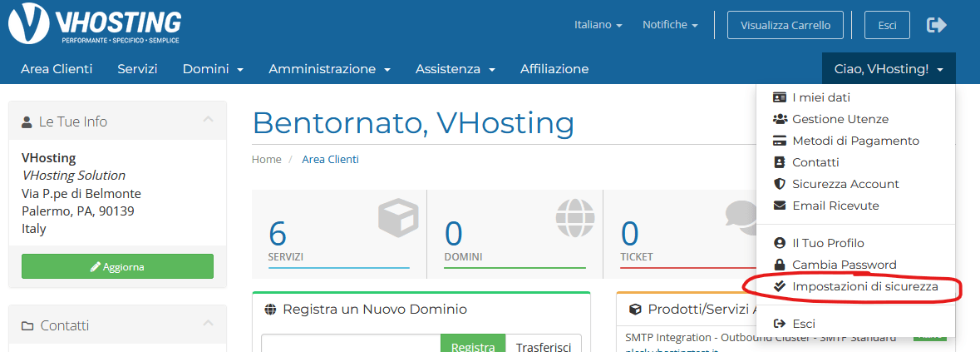Click the cube icon beside Prodotti/Servizi
980x352 pixels.
636,310
